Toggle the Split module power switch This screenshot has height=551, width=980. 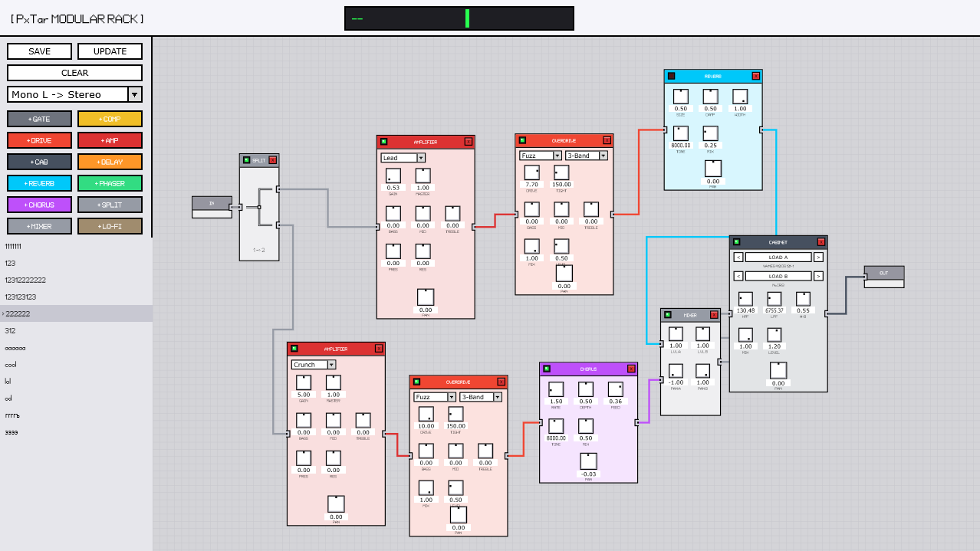(x=246, y=160)
